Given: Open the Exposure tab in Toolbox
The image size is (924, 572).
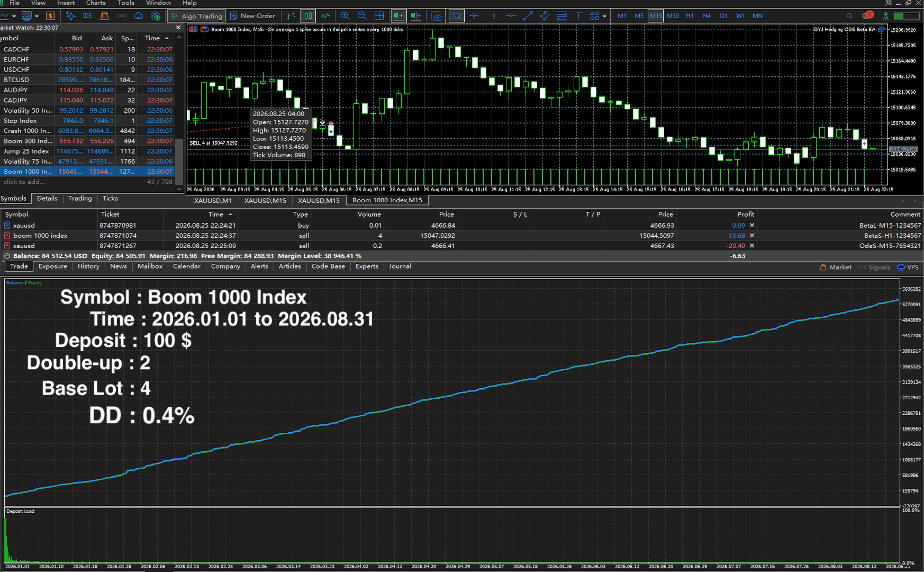Looking at the screenshot, I should pyautogui.click(x=53, y=266).
